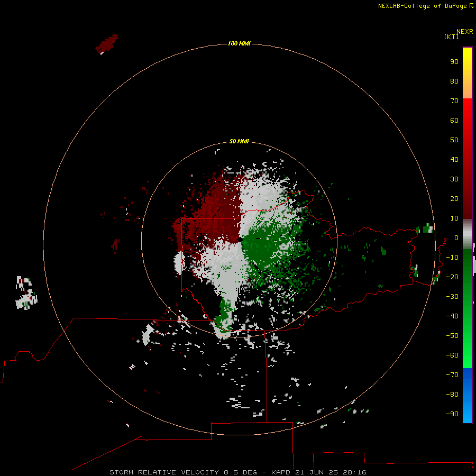Image resolution: width=476 pixels, height=476 pixels.
Task: Click the 60 value on velocity scale
Action: (x=454, y=120)
